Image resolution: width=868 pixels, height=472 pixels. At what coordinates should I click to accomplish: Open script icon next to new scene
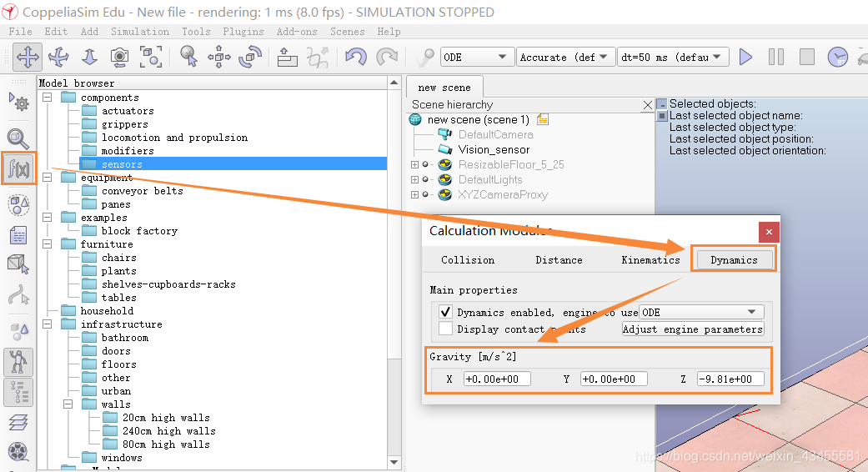(x=543, y=119)
